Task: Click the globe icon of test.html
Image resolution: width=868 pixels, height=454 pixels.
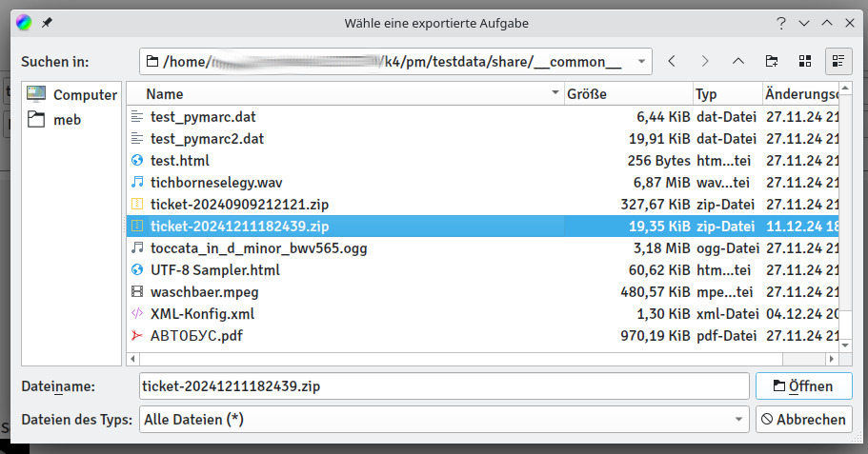Action: pos(137,160)
